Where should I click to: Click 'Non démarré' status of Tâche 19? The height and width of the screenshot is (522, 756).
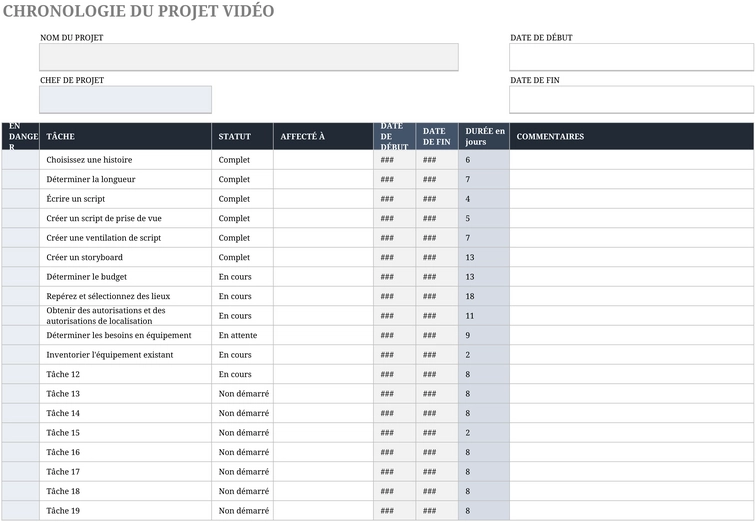point(243,511)
